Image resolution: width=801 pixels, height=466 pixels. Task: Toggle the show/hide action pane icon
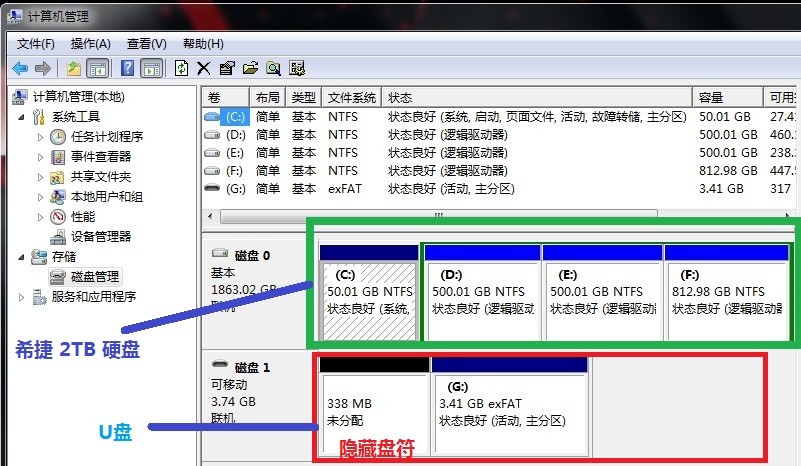152,68
